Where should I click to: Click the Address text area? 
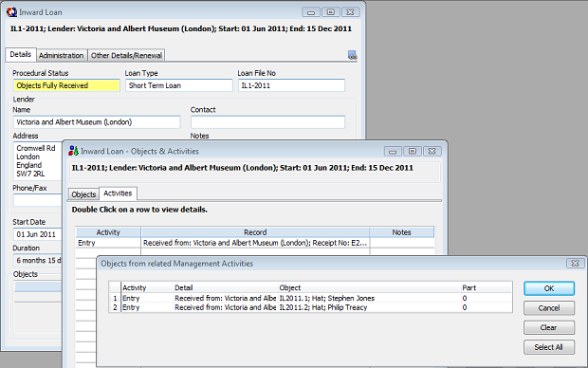click(38, 161)
